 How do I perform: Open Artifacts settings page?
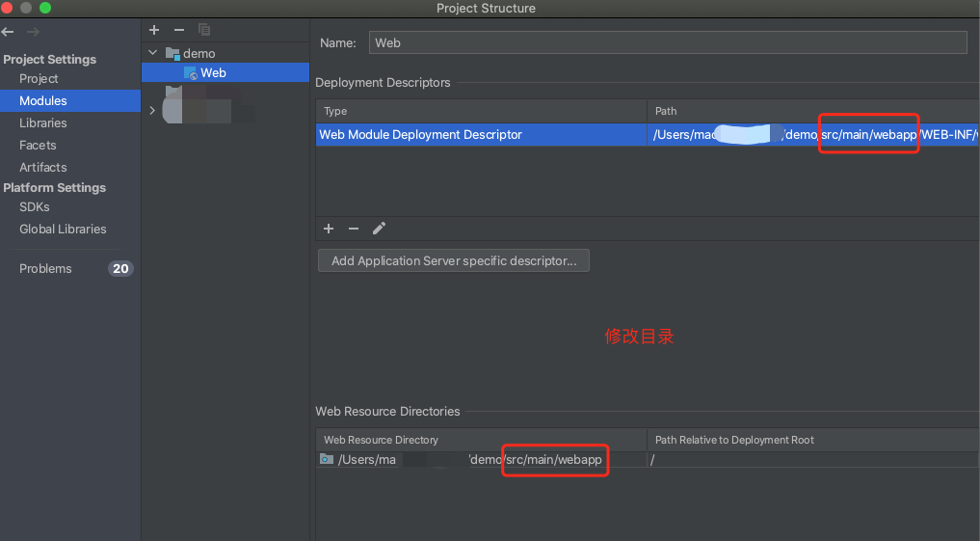coord(43,167)
